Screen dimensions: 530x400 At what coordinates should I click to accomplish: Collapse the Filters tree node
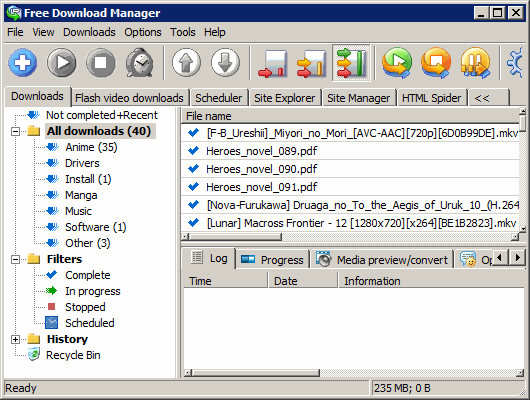(15, 259)
